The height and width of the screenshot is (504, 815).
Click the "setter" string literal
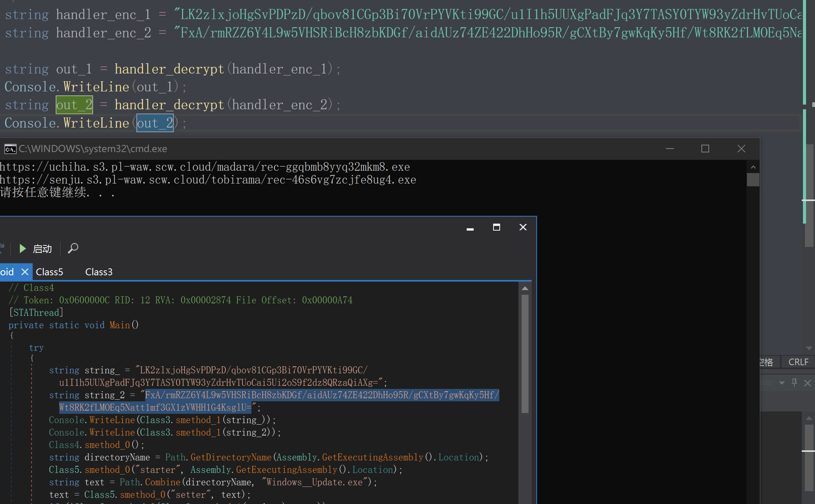pyautogui.click(x=191, y=495)
